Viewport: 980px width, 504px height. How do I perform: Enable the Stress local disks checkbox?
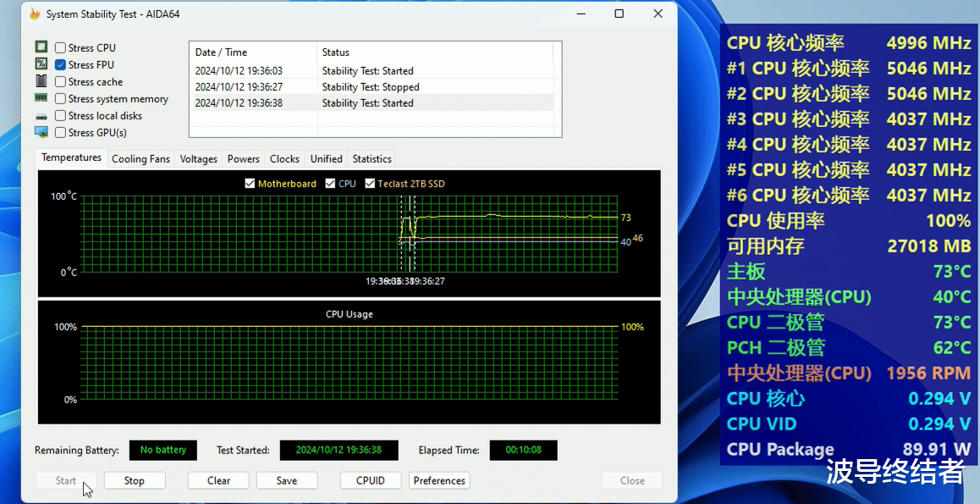[x=61, y=115]
